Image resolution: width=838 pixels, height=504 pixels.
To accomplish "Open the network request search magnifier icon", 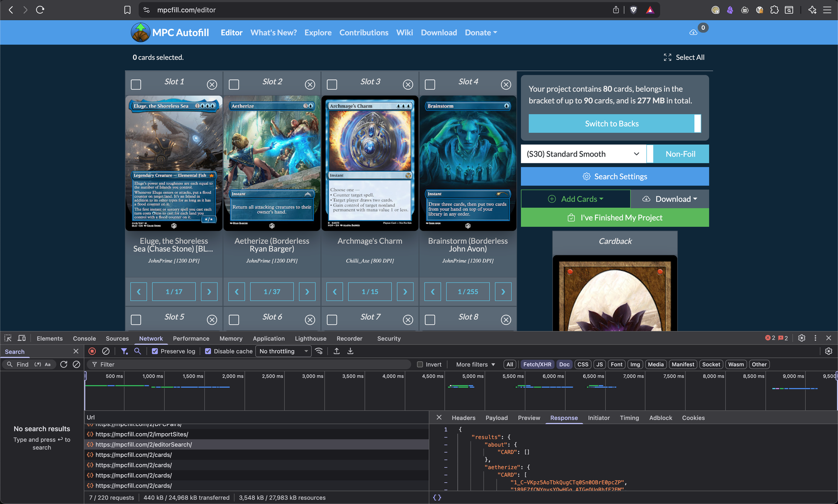I will click(138, 351).
